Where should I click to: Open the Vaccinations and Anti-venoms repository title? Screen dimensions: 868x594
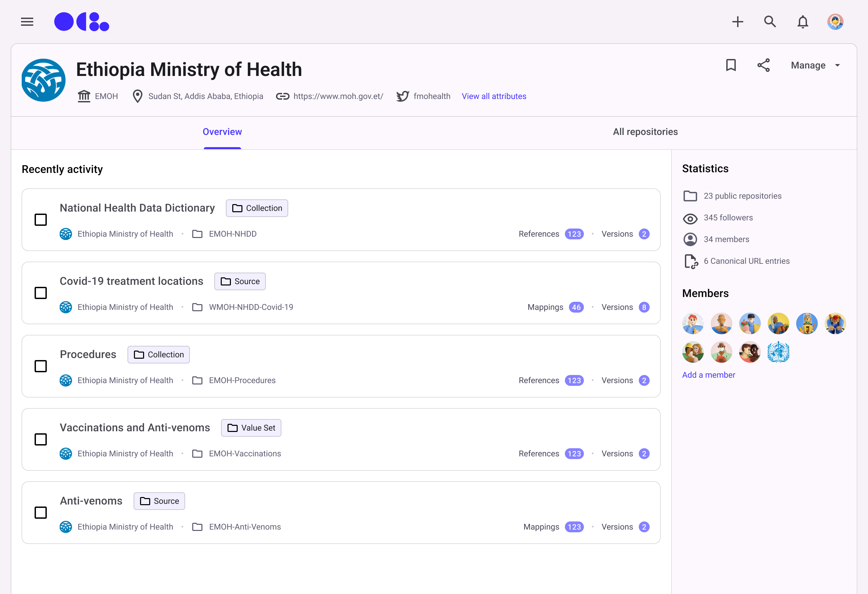click(135, 428)
